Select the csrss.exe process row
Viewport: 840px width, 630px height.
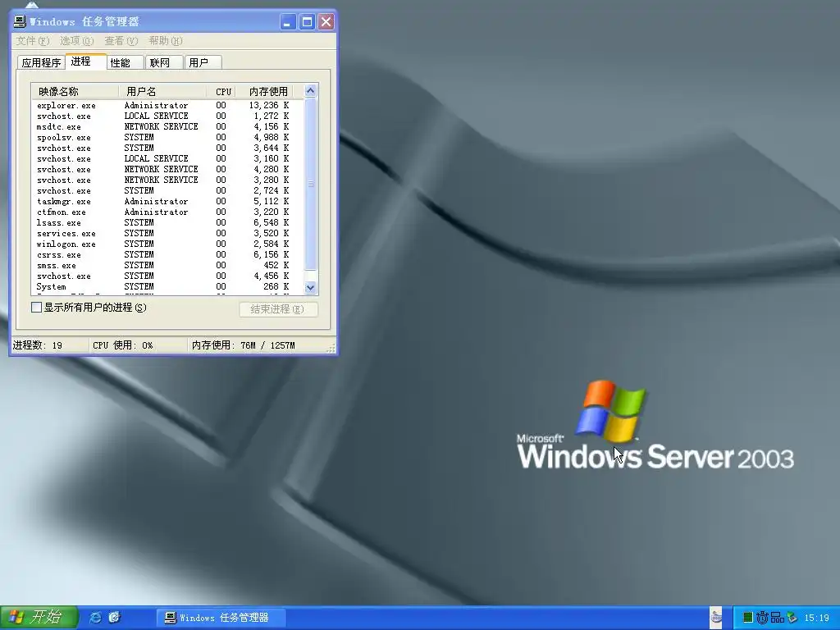167,255
